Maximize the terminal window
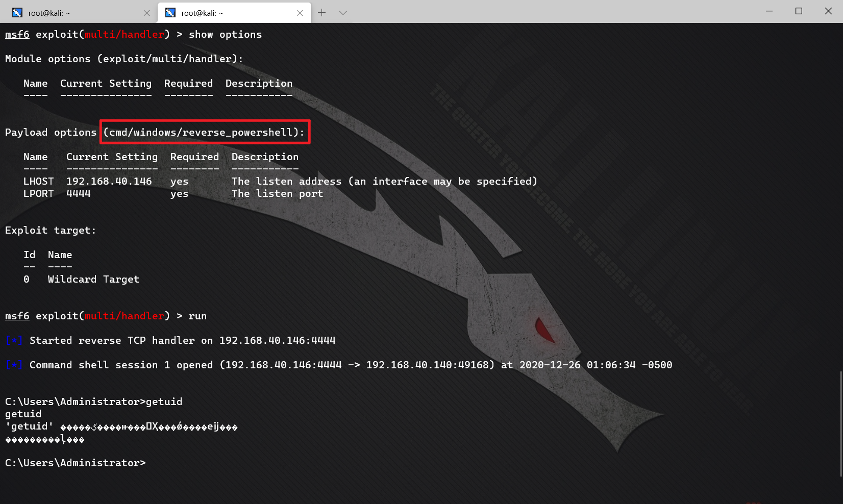 [x=799, y=11]
